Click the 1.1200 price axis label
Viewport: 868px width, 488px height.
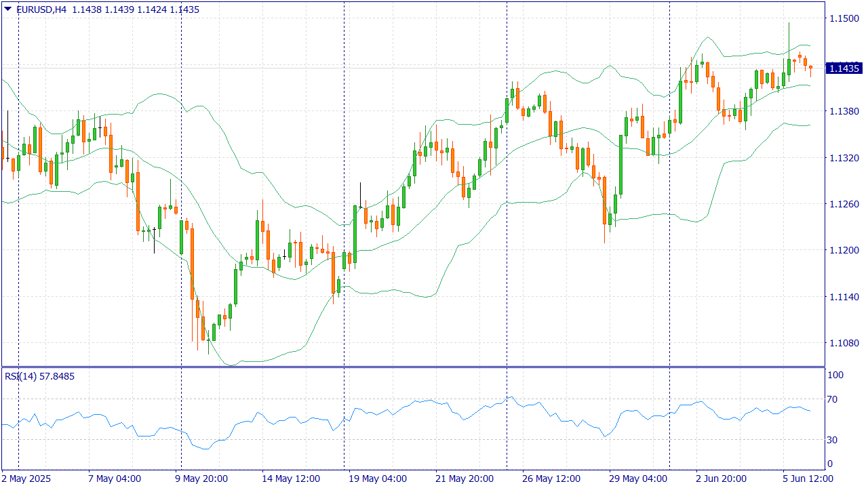coord(844,250)
